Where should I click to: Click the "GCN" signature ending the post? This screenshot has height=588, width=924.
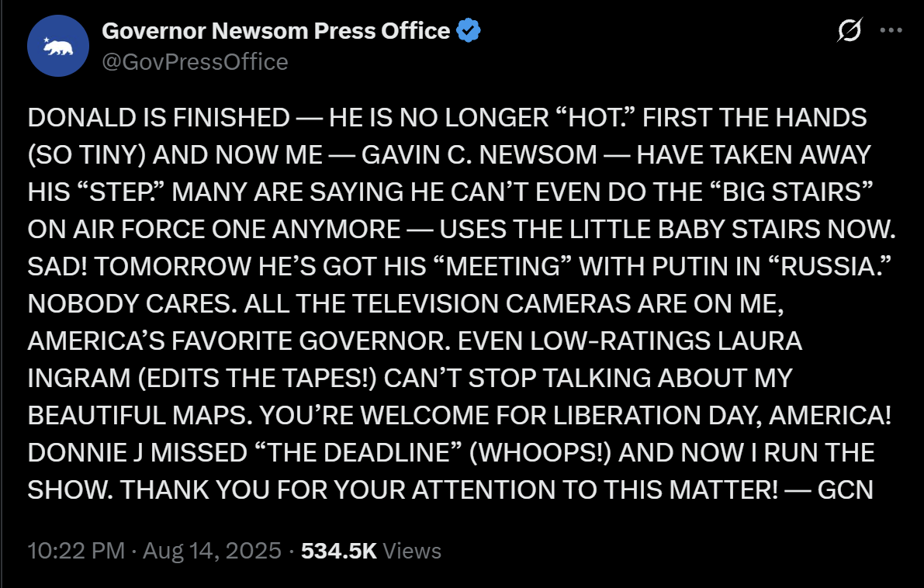pos(845,490)
